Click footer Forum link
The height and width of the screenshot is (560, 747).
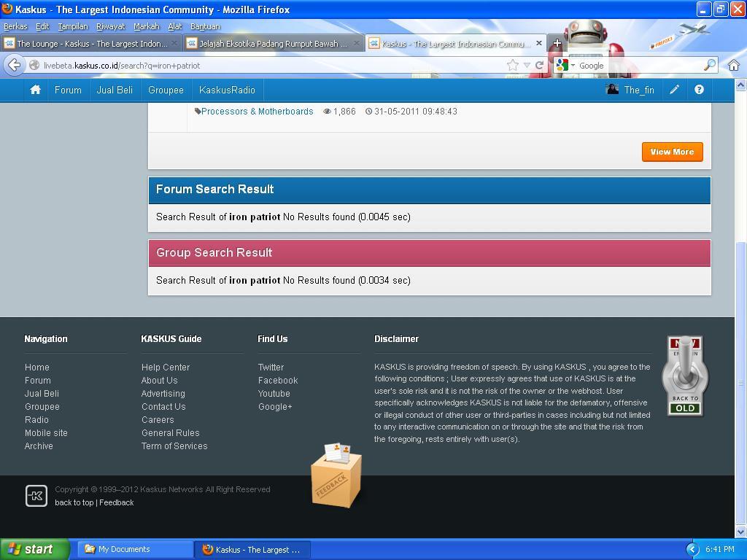click(x=38, y=380)
